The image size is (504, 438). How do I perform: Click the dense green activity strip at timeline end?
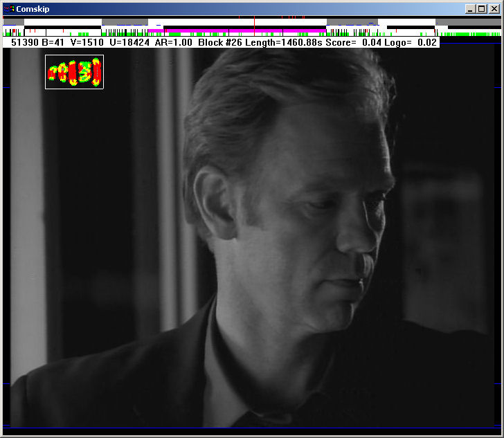(470, 34)
